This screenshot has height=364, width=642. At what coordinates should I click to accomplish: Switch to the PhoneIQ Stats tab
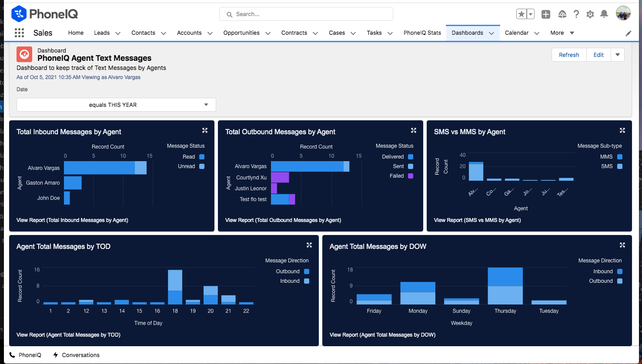pyautogui.click(x=422, y=33)
